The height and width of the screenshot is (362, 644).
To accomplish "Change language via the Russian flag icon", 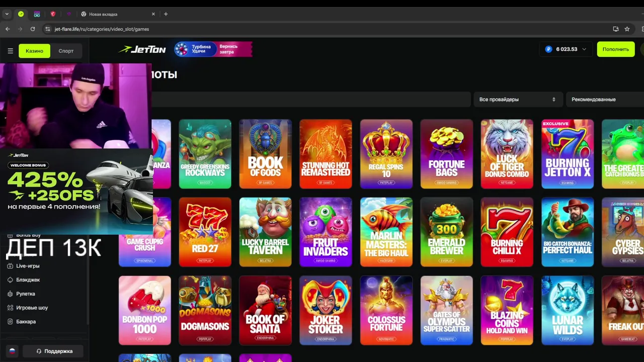I will (12, 351).
